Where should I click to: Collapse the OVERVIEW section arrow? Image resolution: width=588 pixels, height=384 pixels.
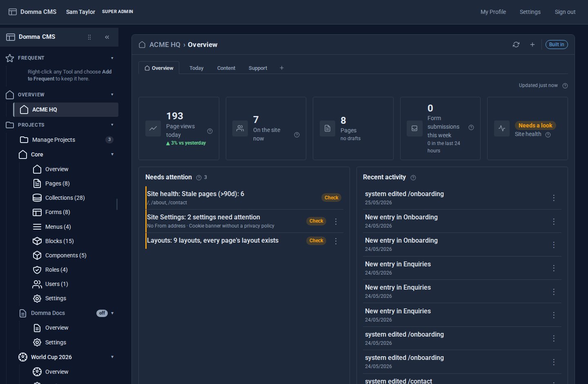point(112,95)
